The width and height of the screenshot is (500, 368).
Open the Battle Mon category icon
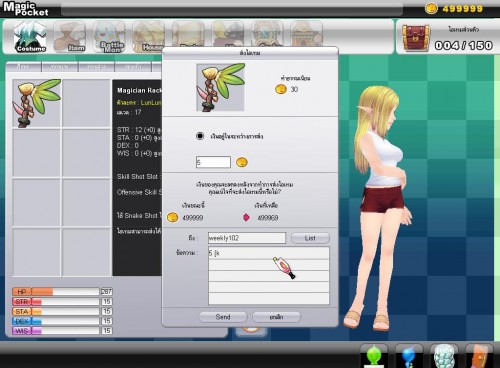click(109, 37)
